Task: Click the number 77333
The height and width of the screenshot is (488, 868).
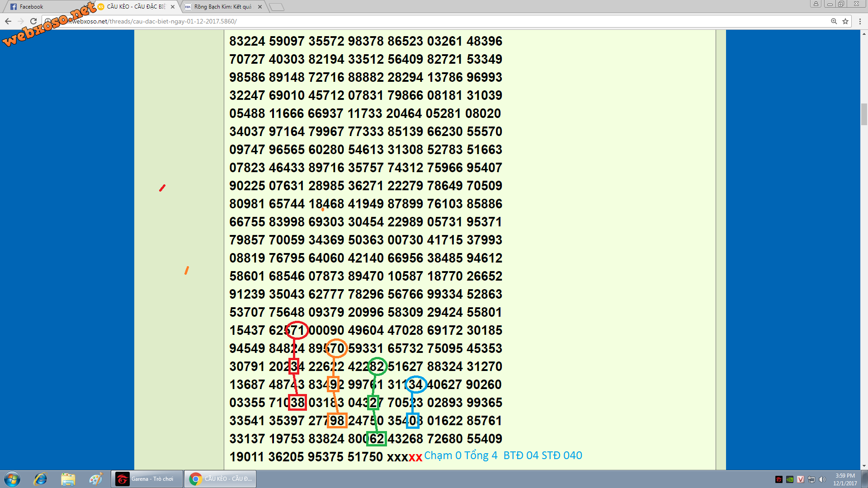Action: click(366, 131)
